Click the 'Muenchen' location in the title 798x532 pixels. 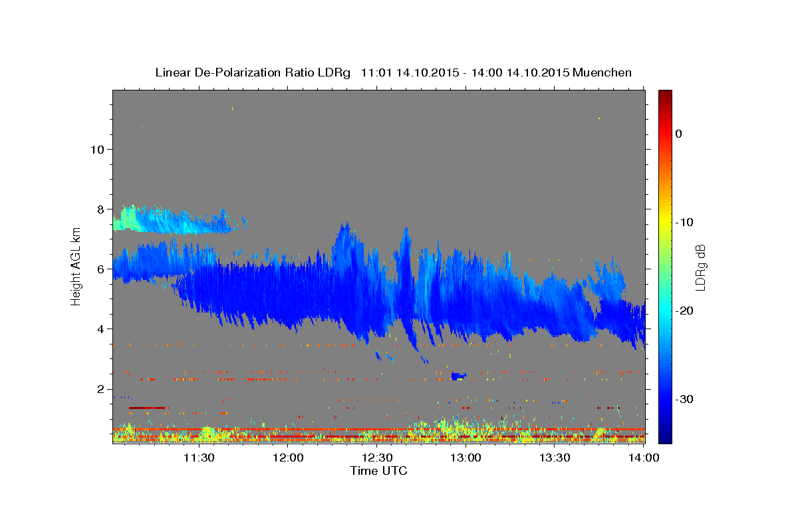[602, 72]
